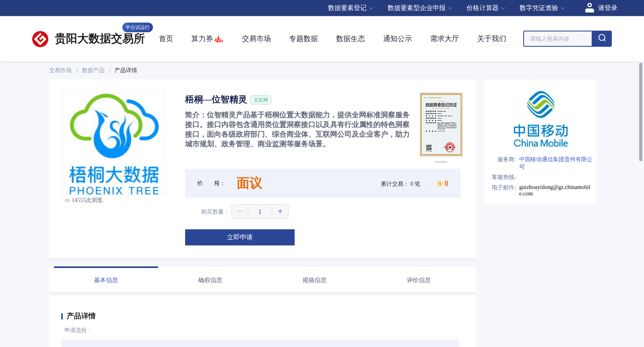Decrease purchase quantity with minus button
This screenshot has height=347, width=644.
[240, 212]
